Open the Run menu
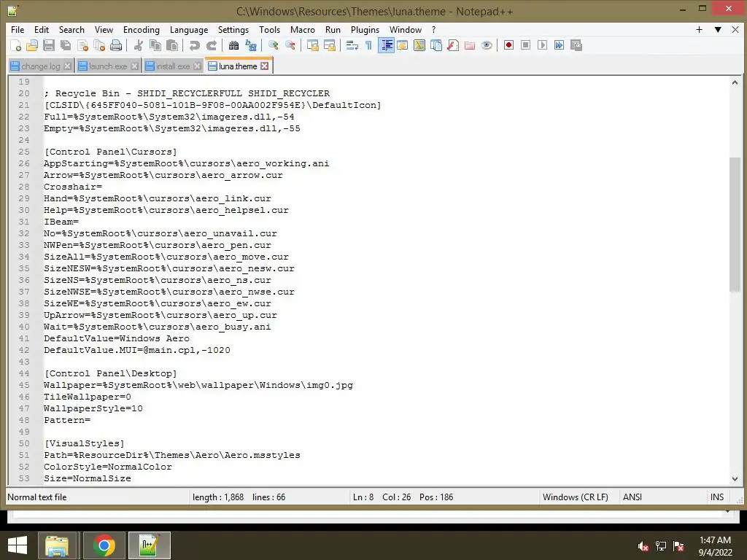747x560 pixels. click(x=333, y=29)
